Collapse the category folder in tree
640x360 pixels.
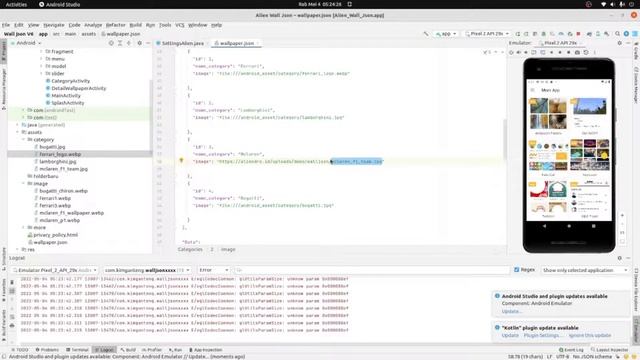point(24,140)
